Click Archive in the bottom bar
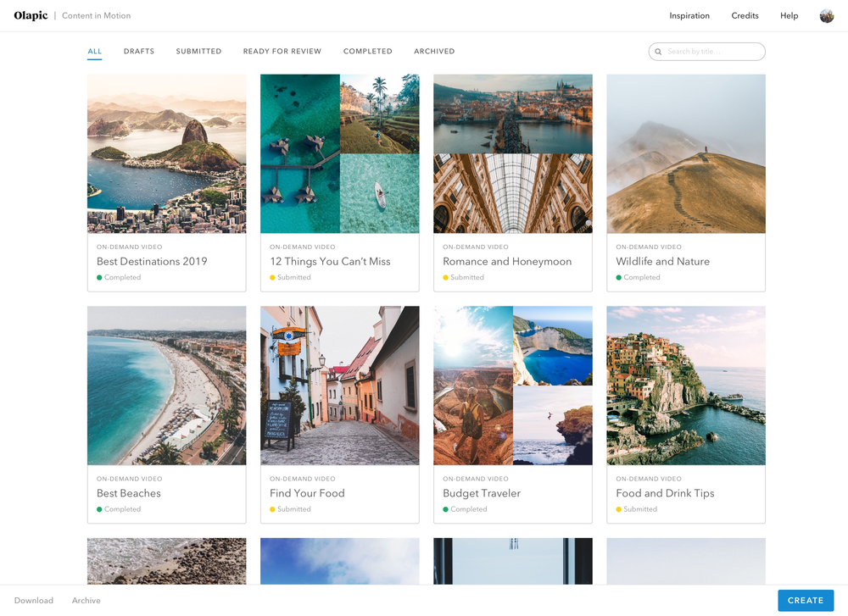848x616 pixels. 86,601
